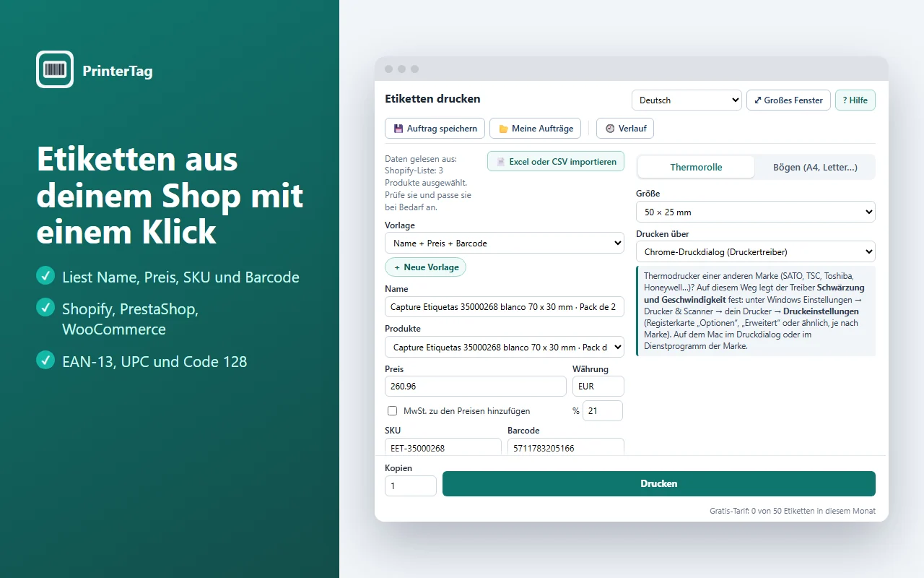924x578 pixels.
Task: Click the folder icon for Meine Aufträge
Action: click(x=503, y=129)
